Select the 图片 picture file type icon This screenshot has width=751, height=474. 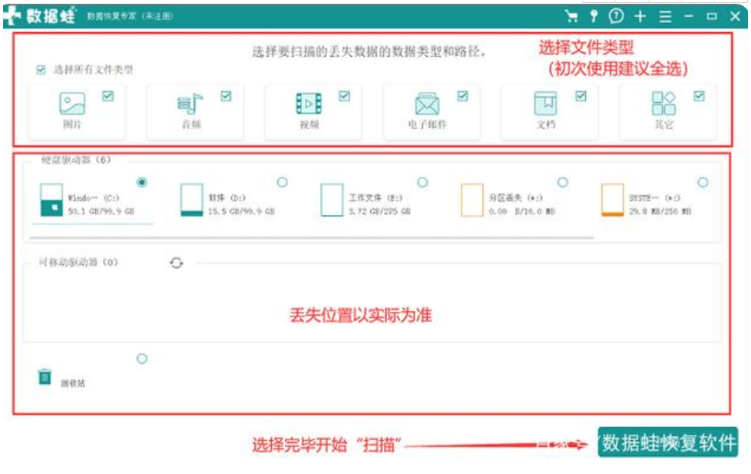72,103
